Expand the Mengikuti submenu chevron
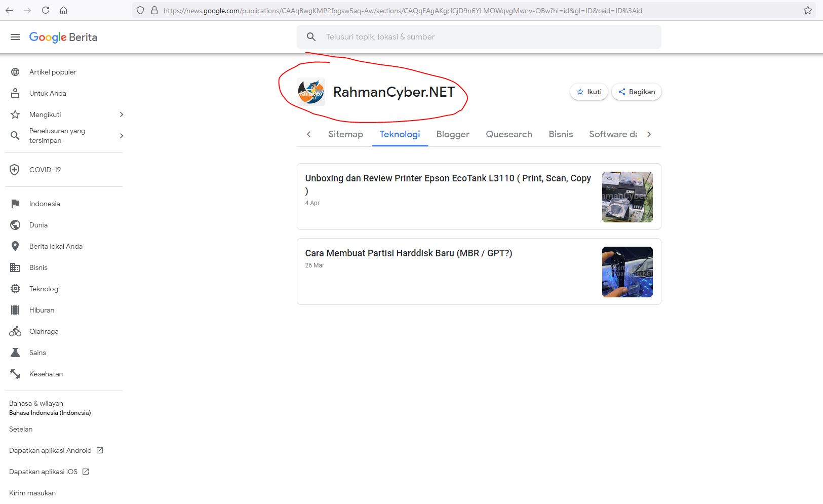This screenshot has width=823, height=504. [x=122, y=114]
